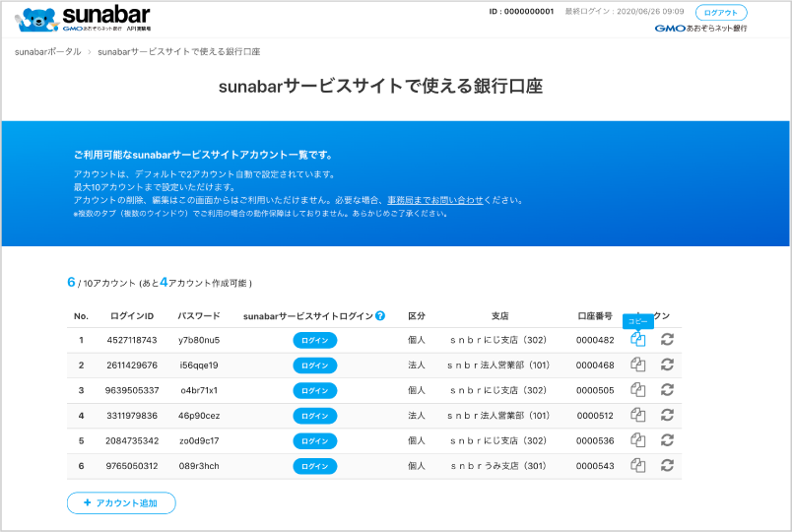Click the GMO Aozora Net Bank logo
Viewport: 792px width, 532px height.
[700, 29]
